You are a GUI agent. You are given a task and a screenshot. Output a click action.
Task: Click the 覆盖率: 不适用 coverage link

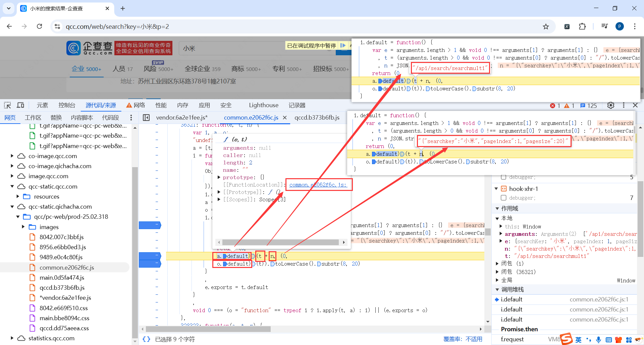(463, 339)
